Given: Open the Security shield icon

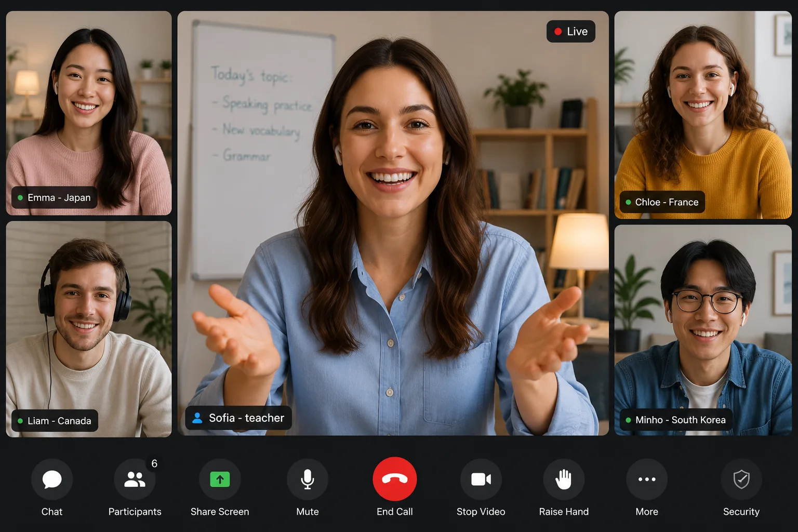Looking at the screenshot, I should tap(741, 479).
